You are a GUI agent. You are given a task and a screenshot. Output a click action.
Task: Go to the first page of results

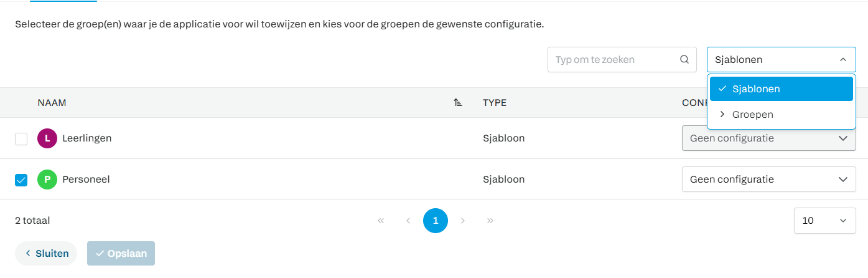coord(381,221)
